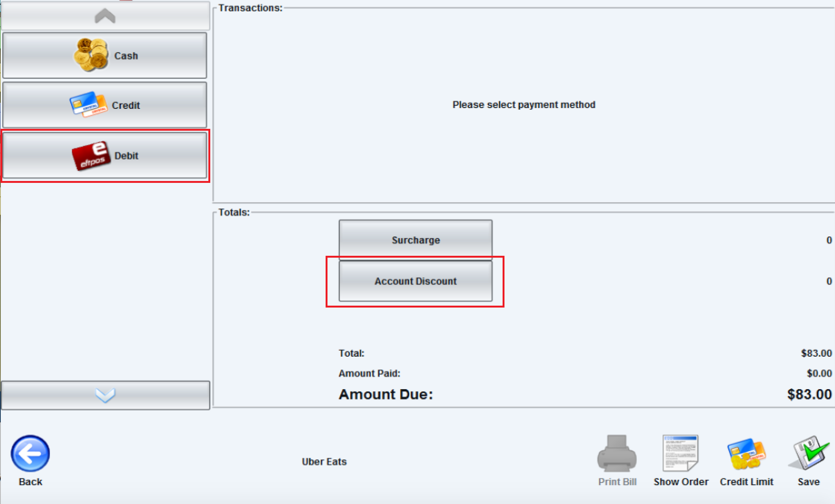Apply an Account Discount
Image resolution: width=835 pixels, height=504 pixels.
click(x=416, y=281)
